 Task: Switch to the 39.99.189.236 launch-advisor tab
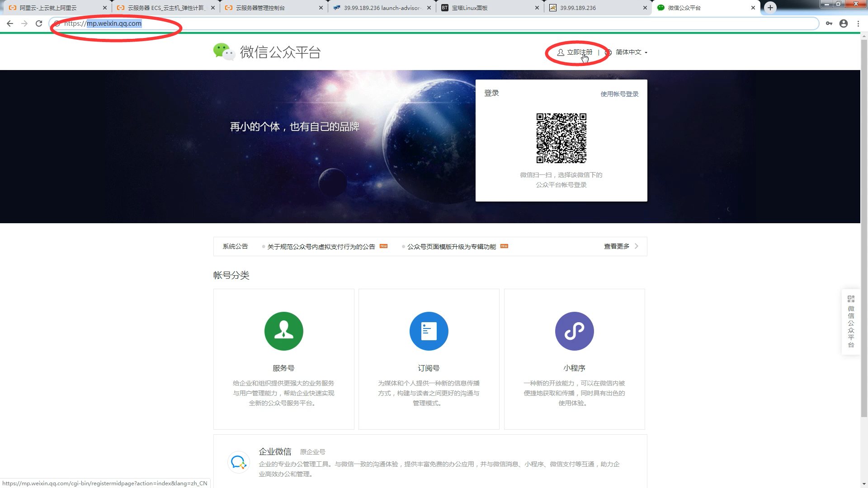pyautogui.click(x=382, y=8)
